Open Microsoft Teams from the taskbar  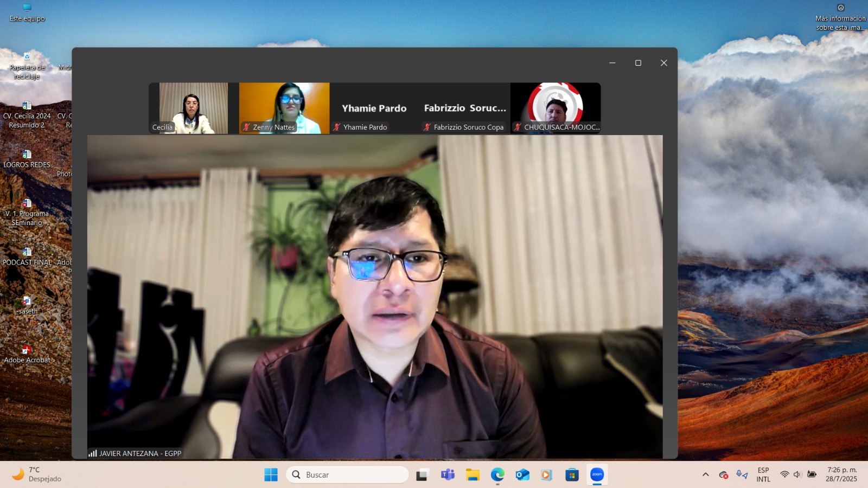[x=448, y=475]
